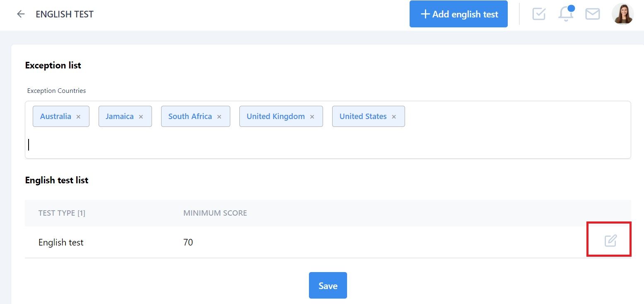The width and height of the screenshot is (644, 304).
Task: Open the notifications bell icon
Action: pyautogui.click(x=566, y=14)
